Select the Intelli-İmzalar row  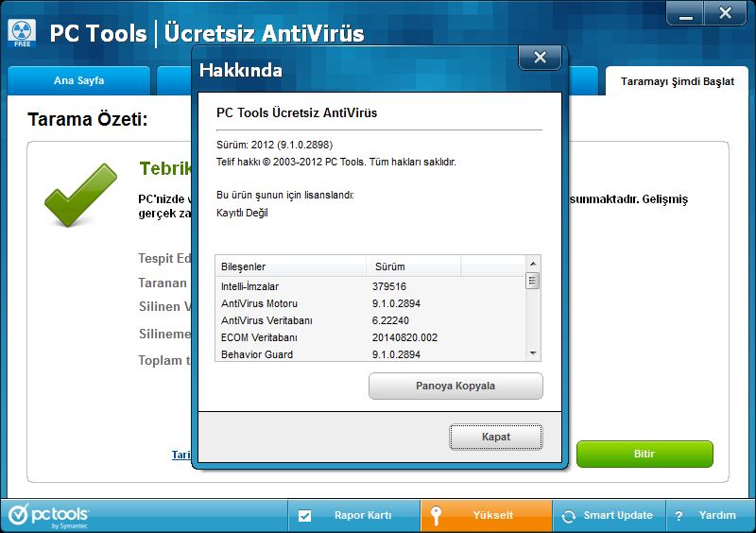pos(369,286)
